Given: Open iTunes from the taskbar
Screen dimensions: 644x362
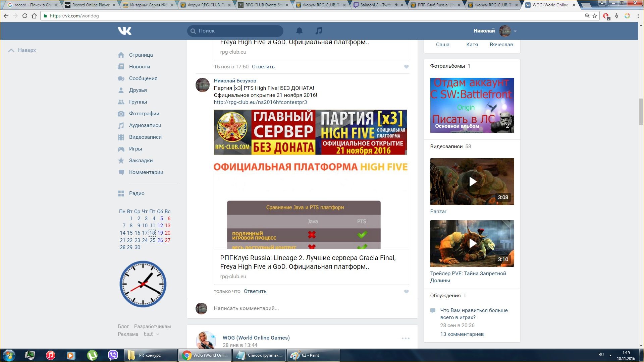Looking at the screenshot, I should coord(50,355).
